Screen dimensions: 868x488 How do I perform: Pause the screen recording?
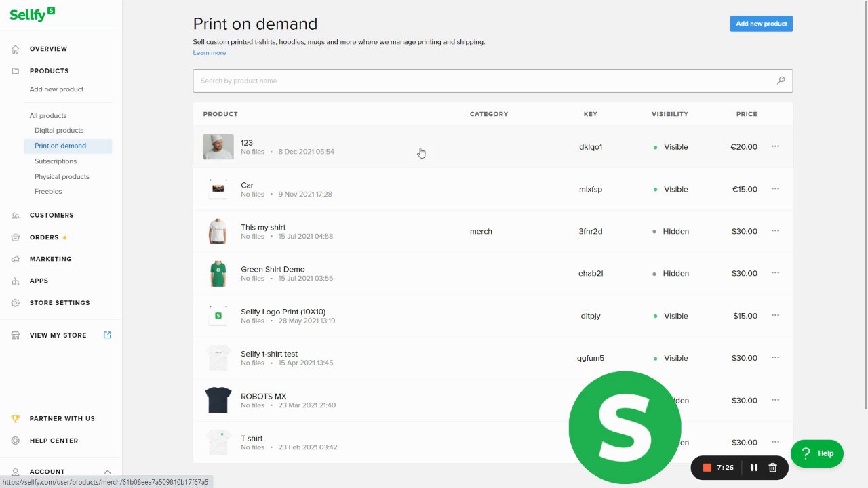754,468
